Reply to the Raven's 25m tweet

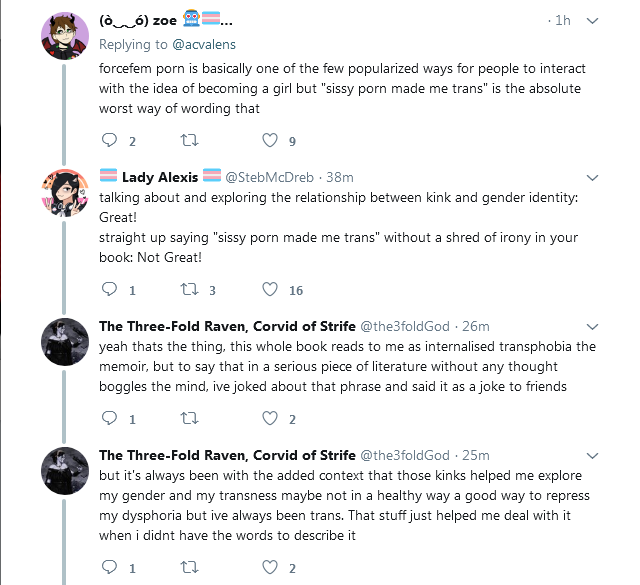click(x=110, y=568)
